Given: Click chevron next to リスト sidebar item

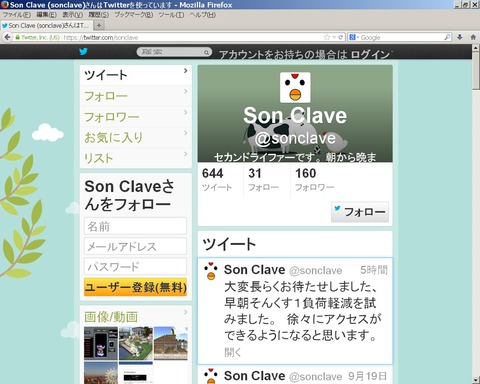Looking at the screenshot, I should 186,154.
